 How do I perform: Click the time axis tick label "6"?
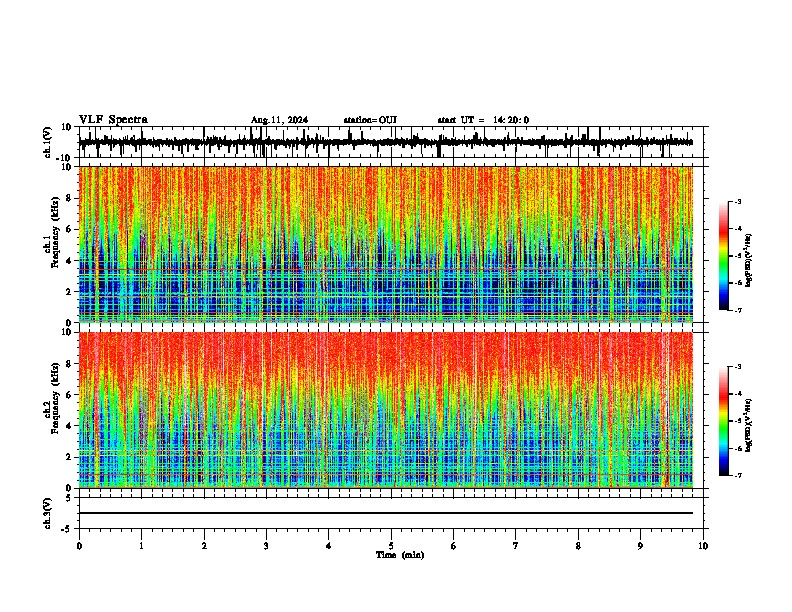coord(454,546)
